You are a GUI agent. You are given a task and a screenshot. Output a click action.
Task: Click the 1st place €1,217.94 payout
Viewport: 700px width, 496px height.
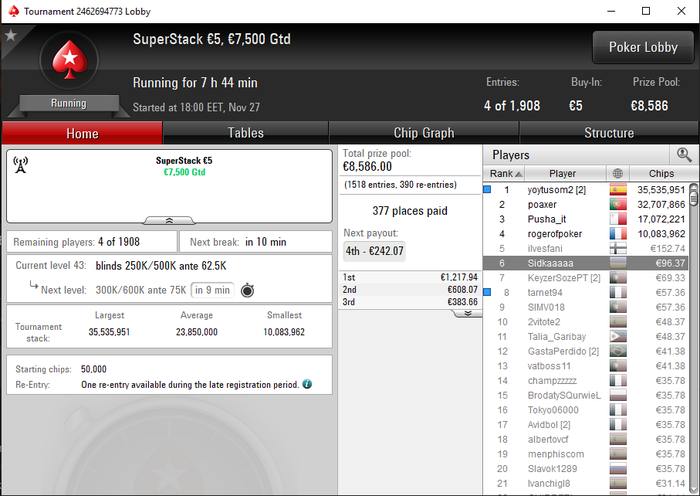click(x=410, y=277)
